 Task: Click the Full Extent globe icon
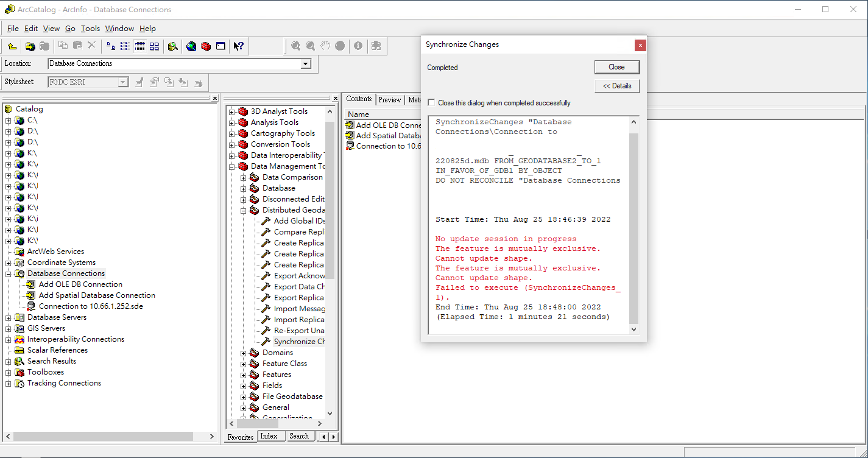click(340, 46)
